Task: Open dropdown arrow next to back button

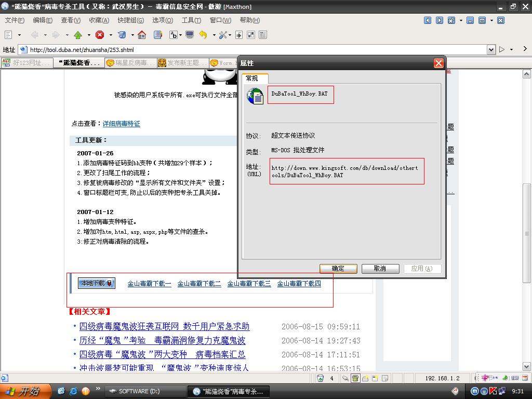Action: click(x=45, y=35)
